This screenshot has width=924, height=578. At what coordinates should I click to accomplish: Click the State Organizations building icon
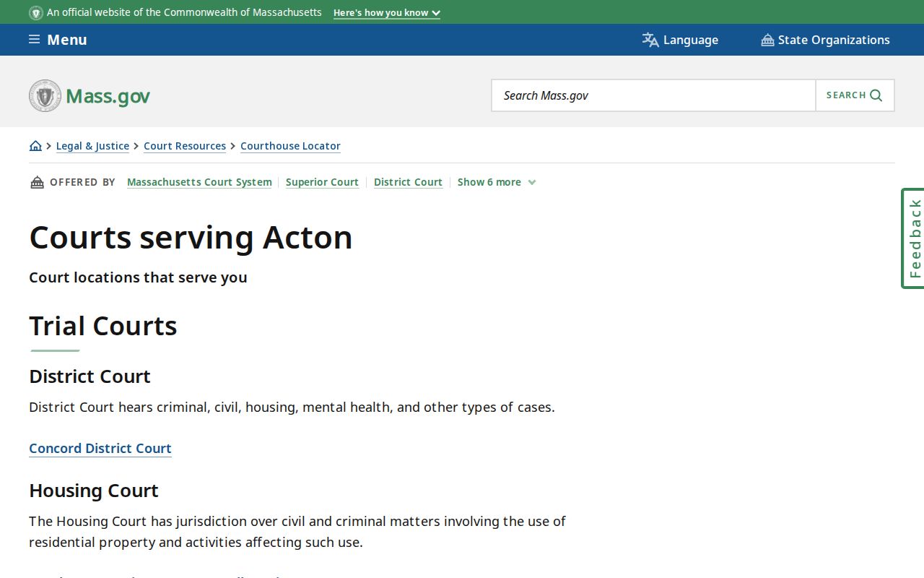(767, 40)
